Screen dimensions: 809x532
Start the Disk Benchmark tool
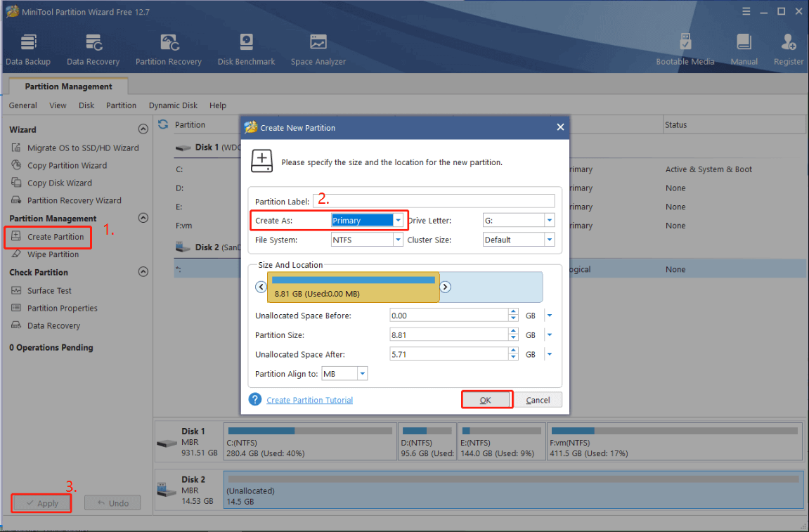pyautogui.click(x=246, y=49)
